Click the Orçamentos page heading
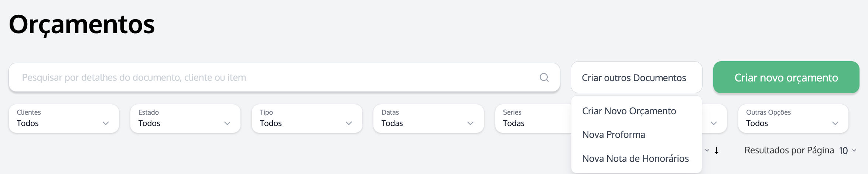 click(x=82, y=25)
